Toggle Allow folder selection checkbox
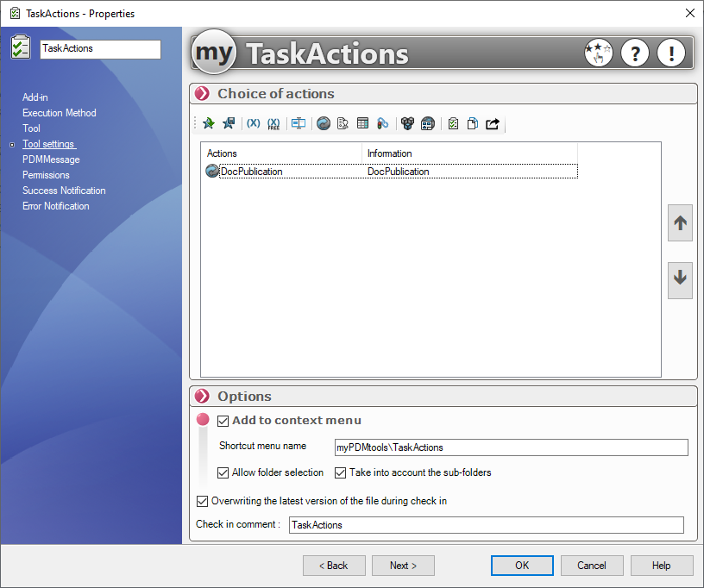This screenshot has width=704, height=588. (223, 472)
